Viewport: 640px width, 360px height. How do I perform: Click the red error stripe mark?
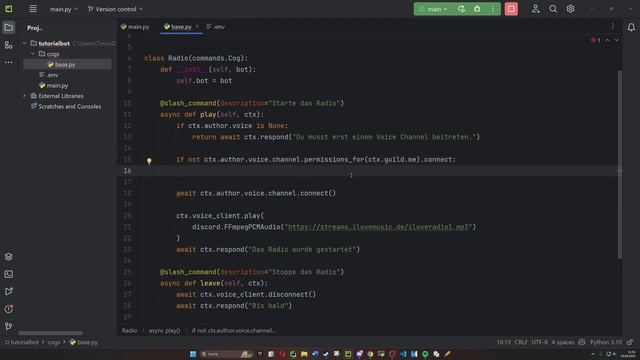coord(620,171)
